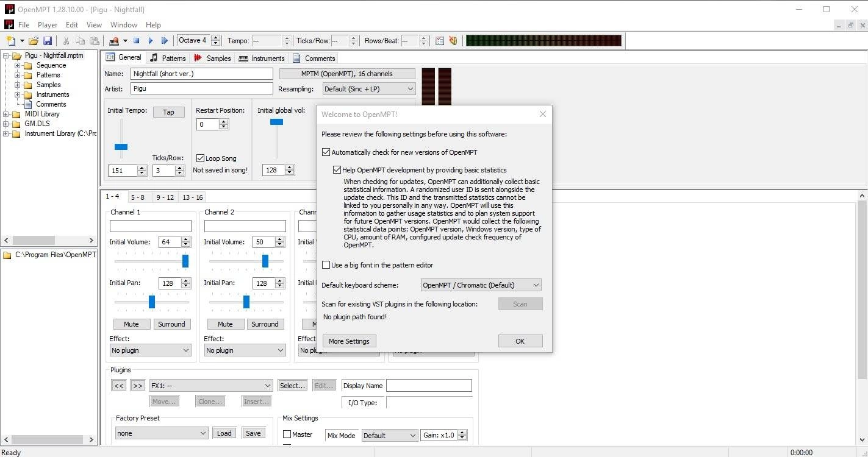Click the Paste clipboard icon
The width and height of the screenshot is (868, 457).
pos(94,41)
